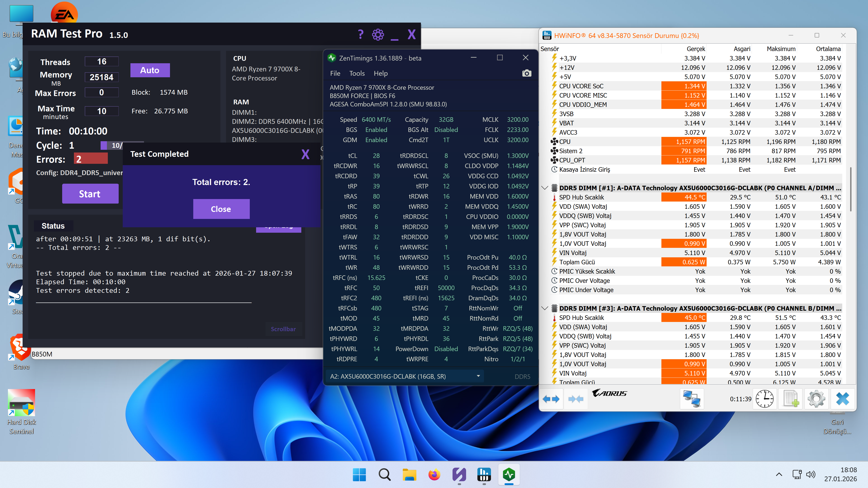Open the ZenTimings File menu
Screen dimensions: 868x488
335,73
